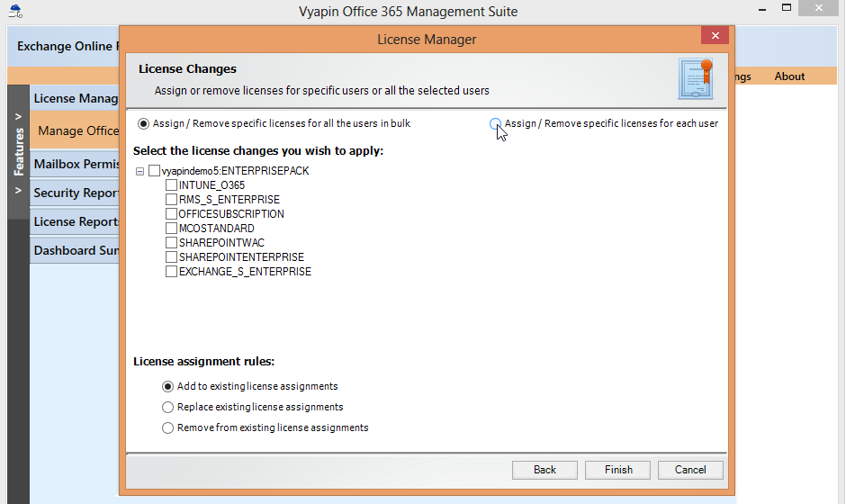Open License Management section in sidebar

pyautogui.click(x=75, y=98)
